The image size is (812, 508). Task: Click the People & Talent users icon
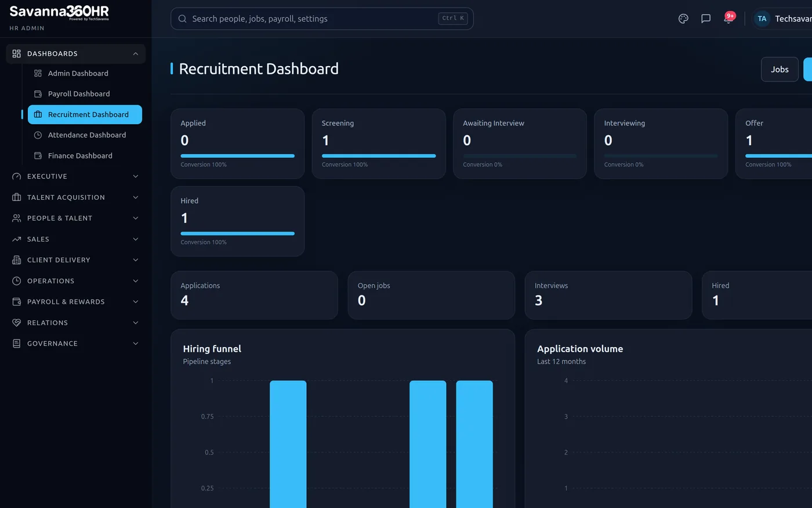[16, 218]
